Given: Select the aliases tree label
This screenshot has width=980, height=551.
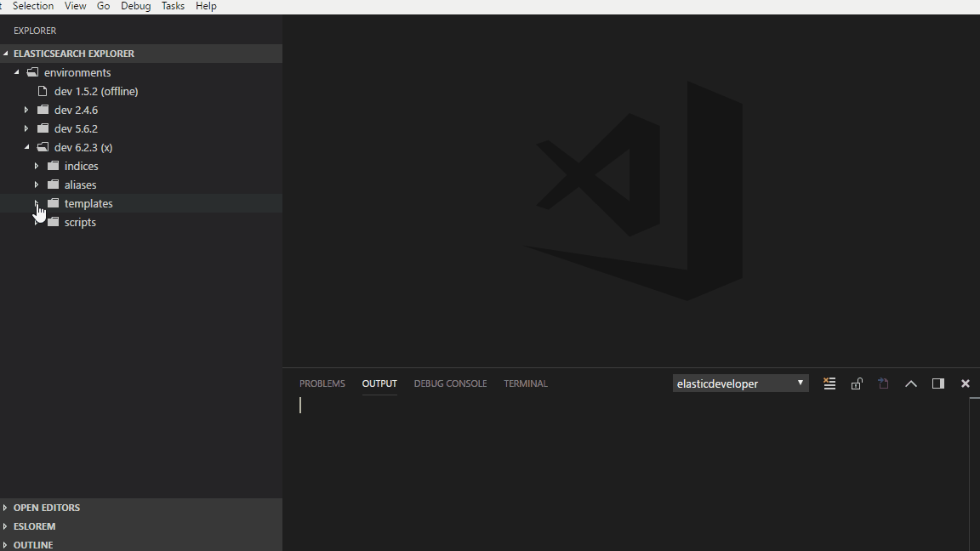Looking at the screenshot, I should [x=80, y=185].
